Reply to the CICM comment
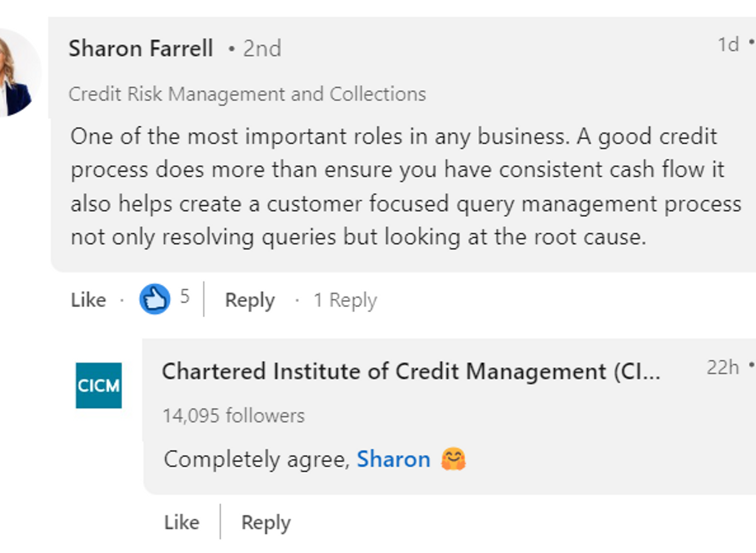The height and width of the screenshot is (553, 756). 266,523
